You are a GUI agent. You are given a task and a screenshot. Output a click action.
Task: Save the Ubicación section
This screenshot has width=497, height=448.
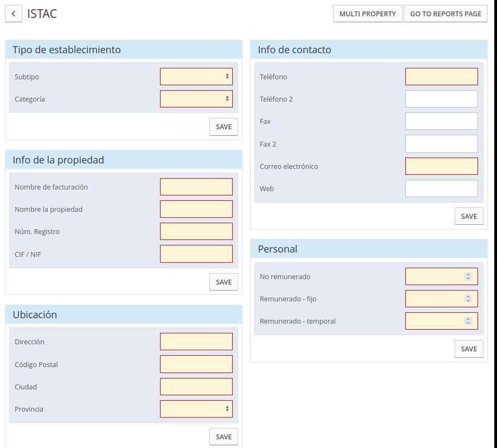click(224, 437)
